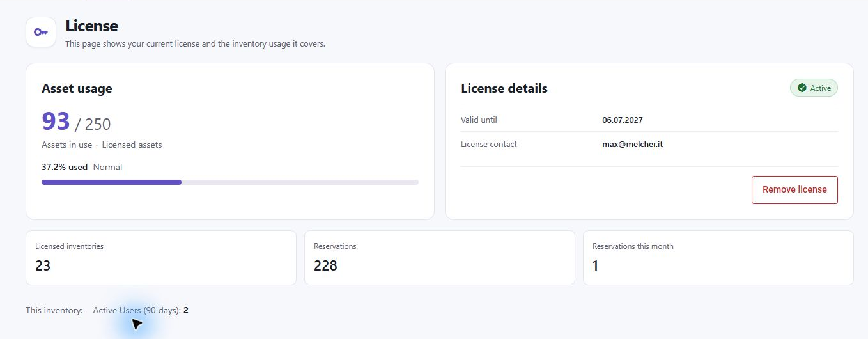
Task: Click the value 228 under Reservations
Action: click(325, 265)
